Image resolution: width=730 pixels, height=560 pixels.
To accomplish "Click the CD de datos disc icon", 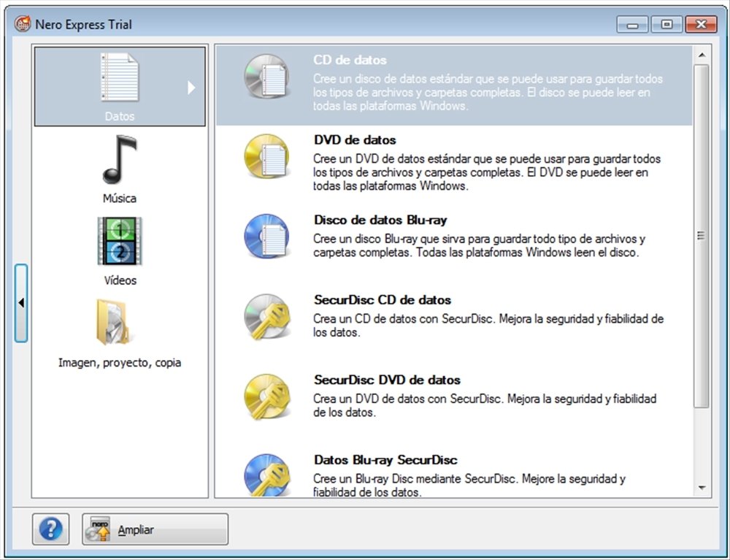I will click(266, 76).
